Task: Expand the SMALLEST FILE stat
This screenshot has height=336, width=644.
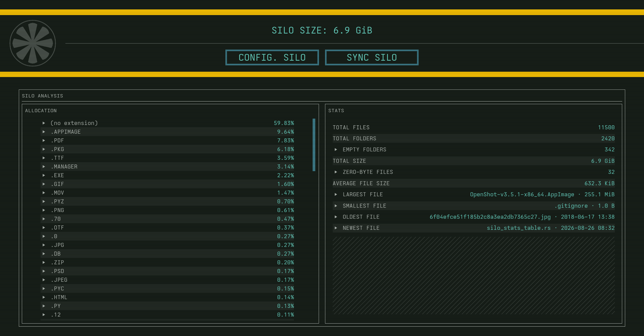Action: pos(336,206)
